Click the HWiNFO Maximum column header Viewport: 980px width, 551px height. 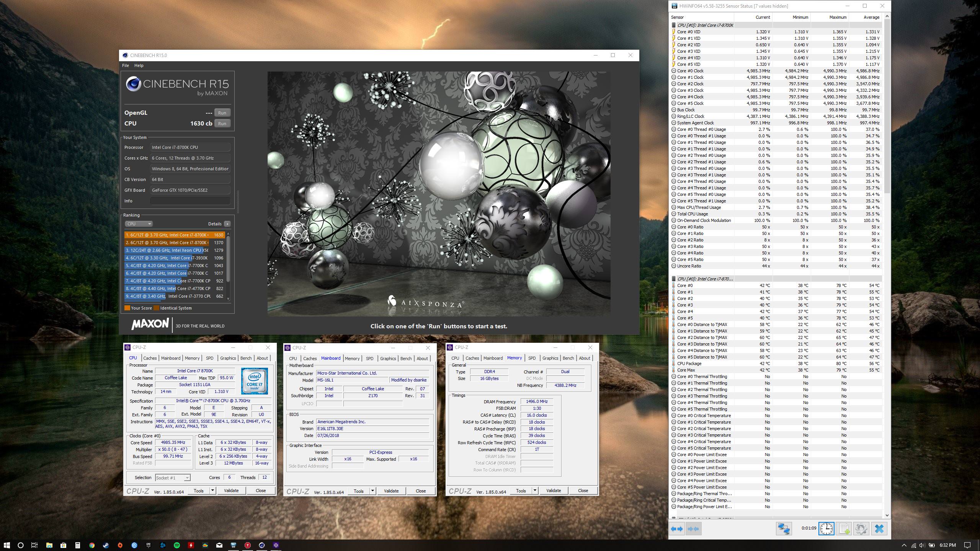830,17
